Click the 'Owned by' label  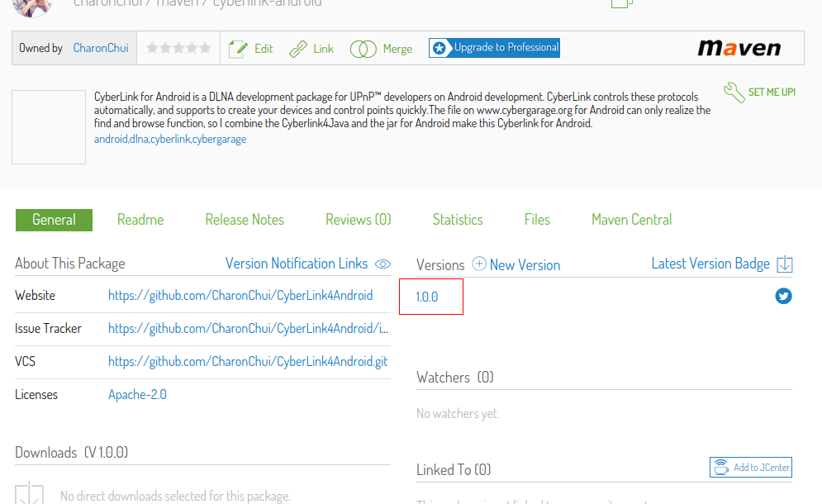[40, 48]
